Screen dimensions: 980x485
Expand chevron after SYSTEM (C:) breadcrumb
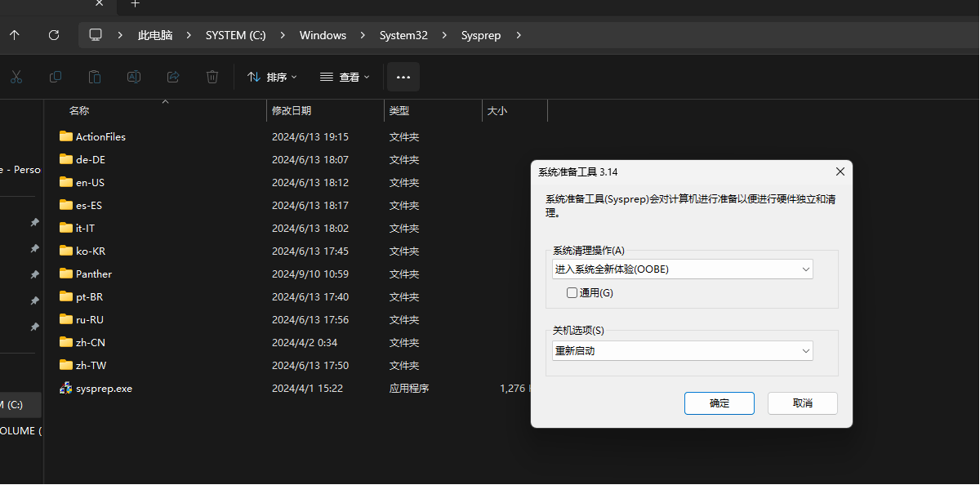click(x=283, y=35)
